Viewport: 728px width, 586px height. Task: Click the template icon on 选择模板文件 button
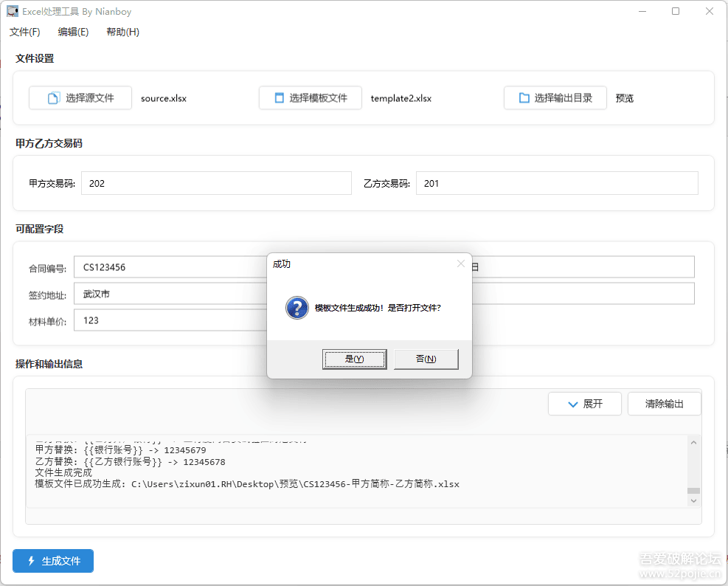pyautogui.click(x=279, y=98)
